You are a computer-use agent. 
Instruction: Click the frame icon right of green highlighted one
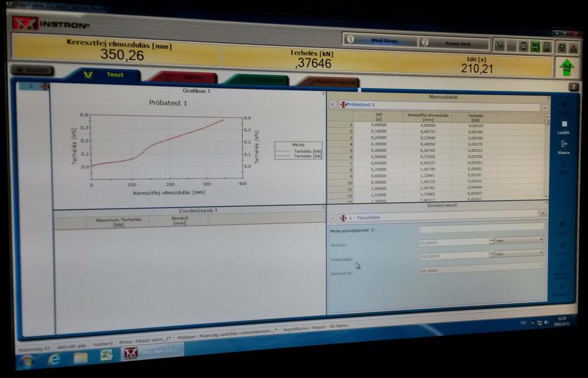[547, 47]
